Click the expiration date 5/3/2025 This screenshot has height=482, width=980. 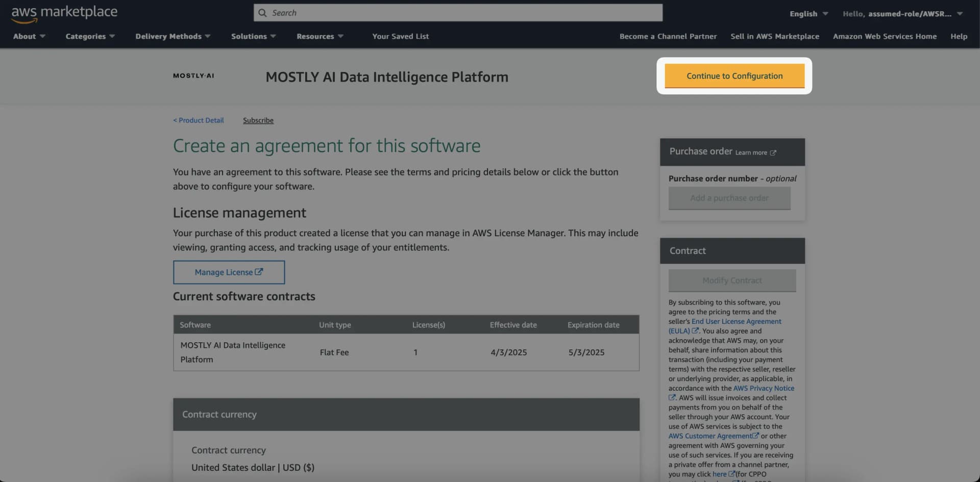tap(586, 352)
